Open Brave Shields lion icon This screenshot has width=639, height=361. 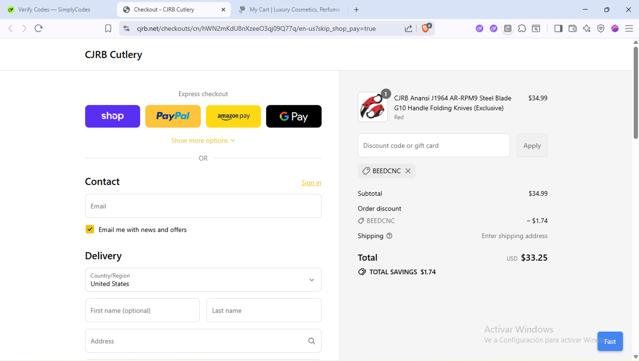tap(426, 28)
